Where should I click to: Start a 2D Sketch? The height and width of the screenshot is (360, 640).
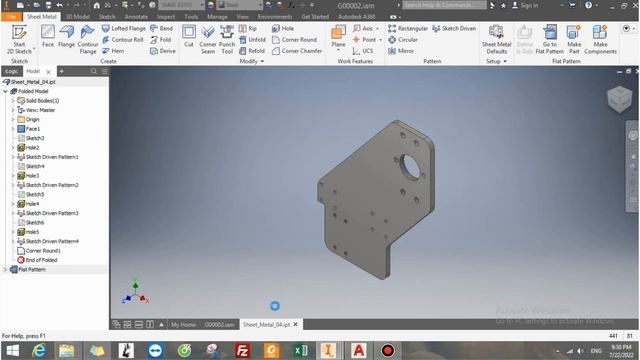click(x=19, y=39)
